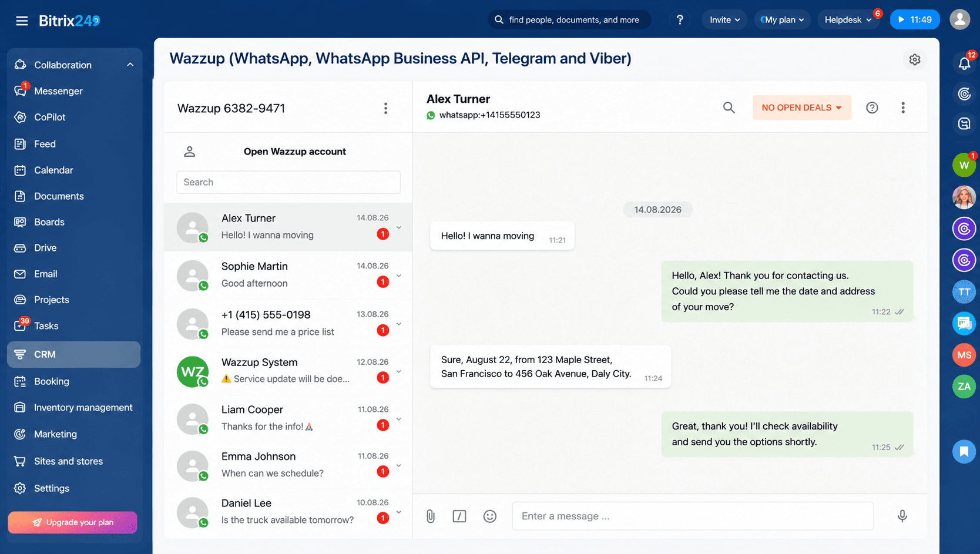The height and width of the screenshot is (554, 980).
Task: Open the emoji picker smiley icon
Action: (x=490, y=516)
